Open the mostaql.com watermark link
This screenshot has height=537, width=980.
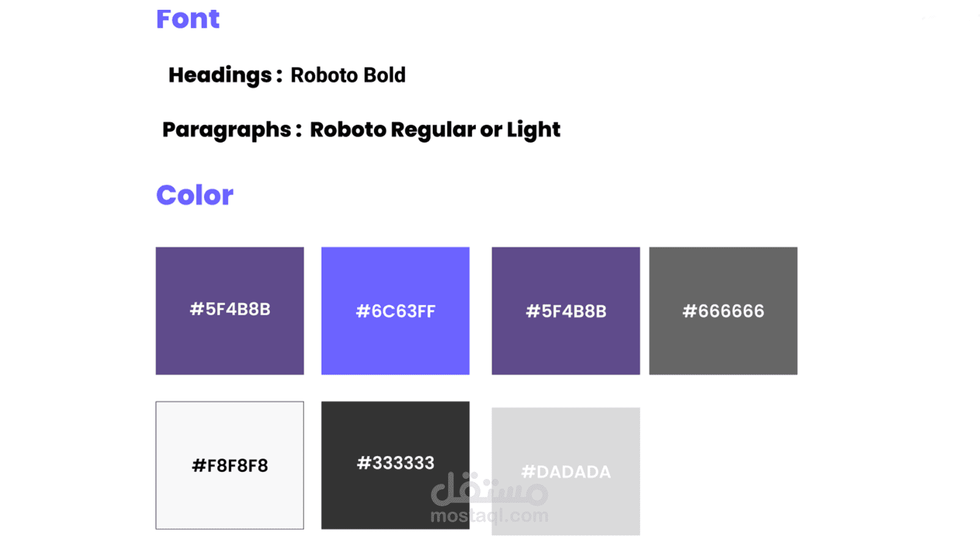click(489, 516)
